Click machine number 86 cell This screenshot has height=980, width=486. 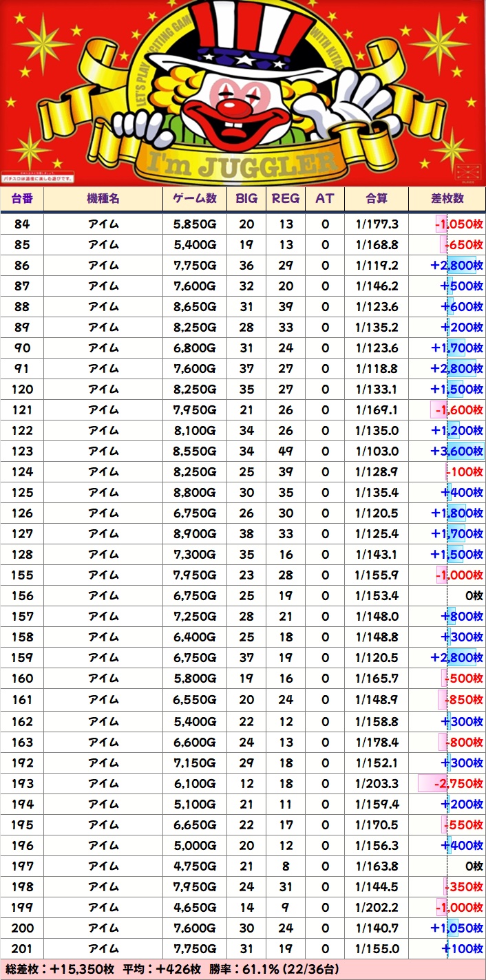pos(22,266)
